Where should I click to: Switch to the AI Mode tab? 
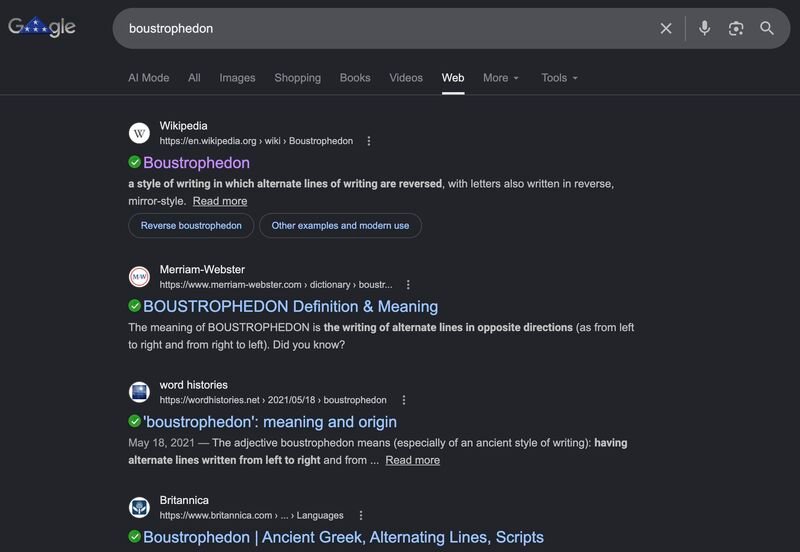(x=148, y=78)
